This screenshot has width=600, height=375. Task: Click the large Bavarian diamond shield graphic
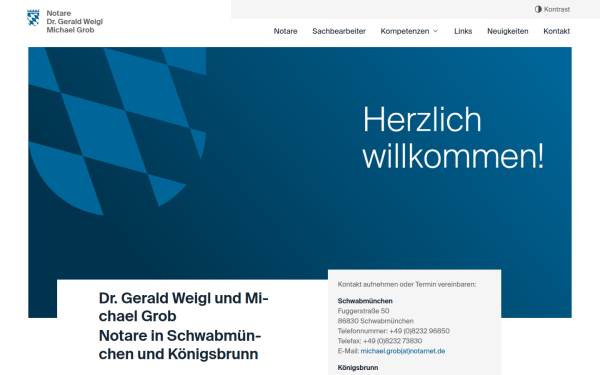117,131
